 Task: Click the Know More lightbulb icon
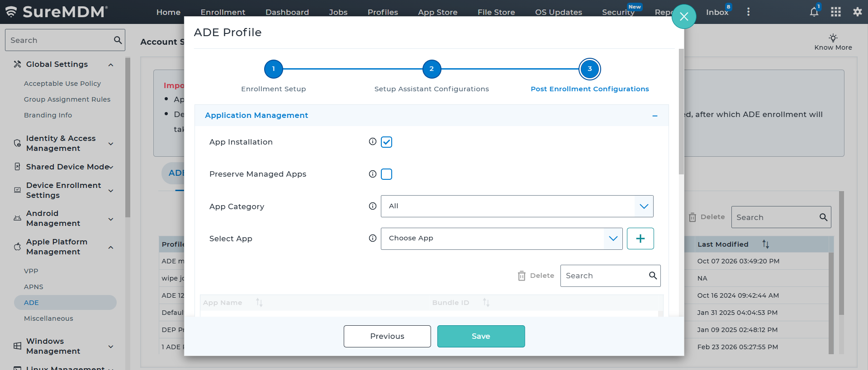tap(833, 37)
